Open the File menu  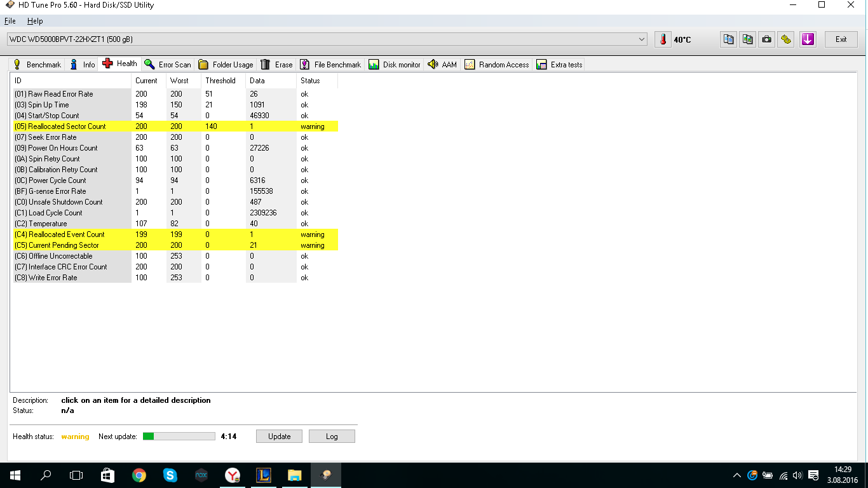click(10, 21)
